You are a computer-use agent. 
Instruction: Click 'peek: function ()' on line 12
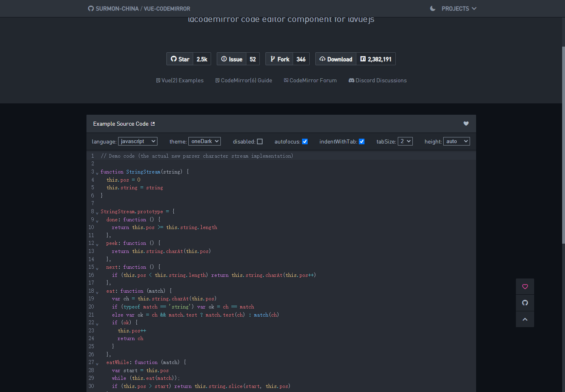(130, 243)
